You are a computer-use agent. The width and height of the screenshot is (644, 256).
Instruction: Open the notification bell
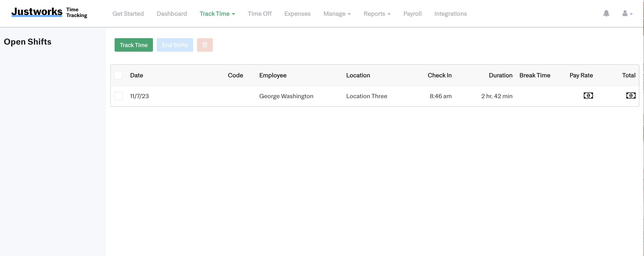606,14
